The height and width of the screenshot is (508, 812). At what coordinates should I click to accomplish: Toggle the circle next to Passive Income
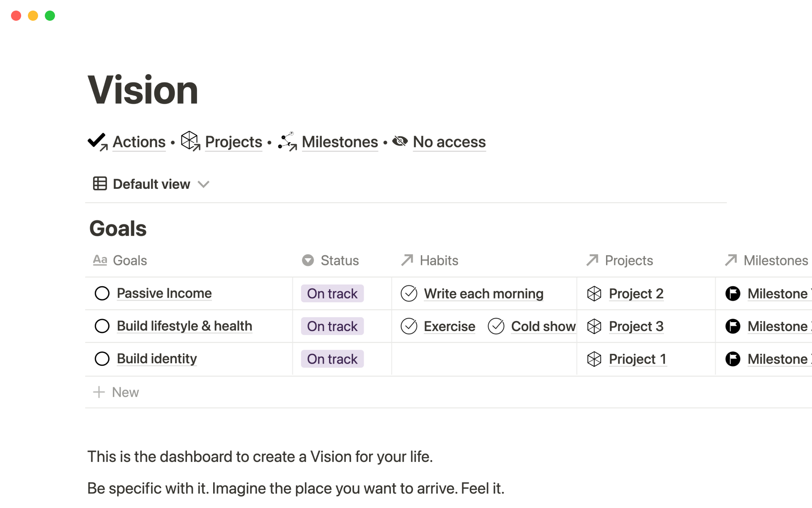point(102,293)
